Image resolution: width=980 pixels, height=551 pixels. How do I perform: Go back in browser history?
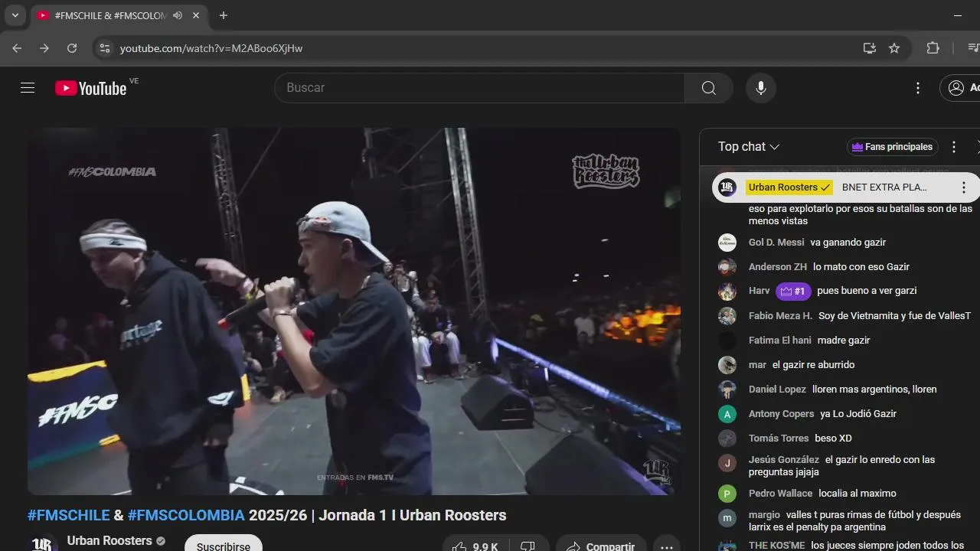pos(17,48)
